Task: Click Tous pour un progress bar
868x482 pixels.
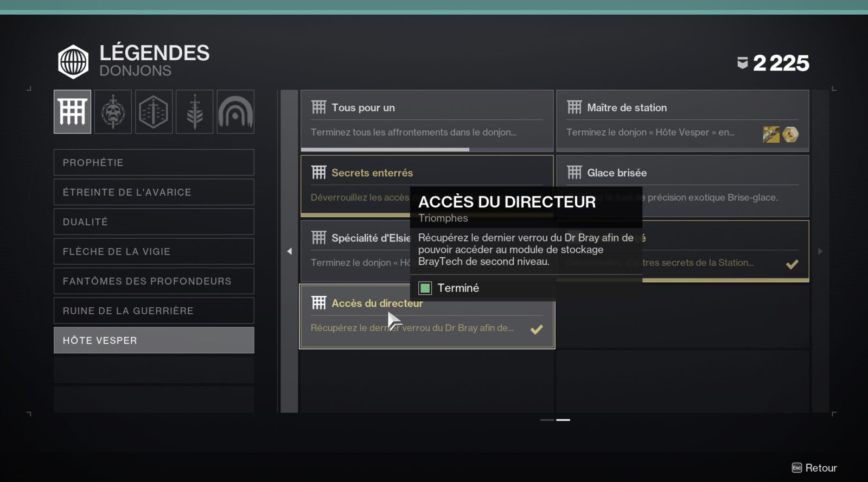Action: point(427,149)
